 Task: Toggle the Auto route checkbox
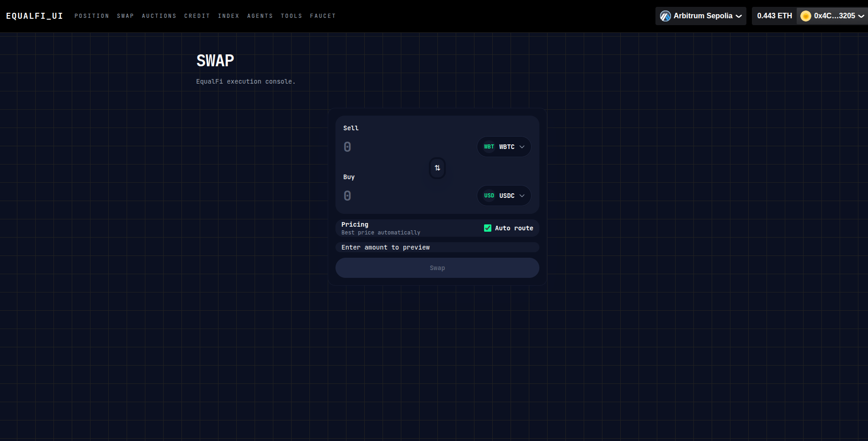click(488, 228)
